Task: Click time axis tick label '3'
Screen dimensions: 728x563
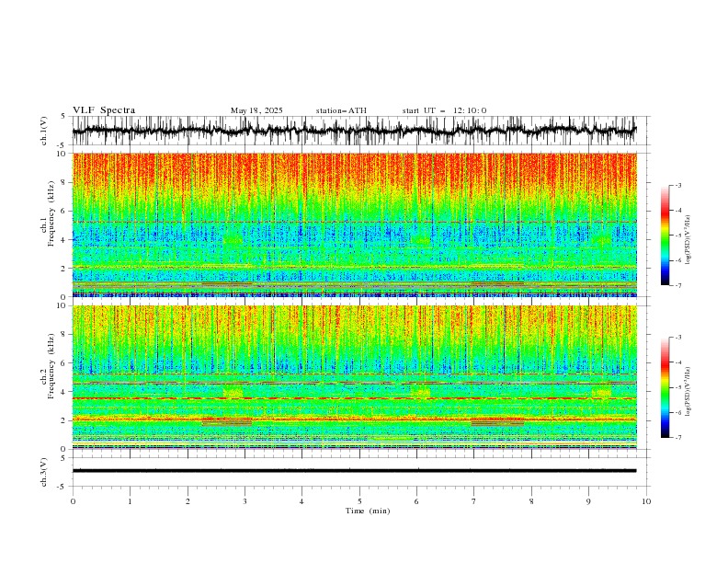Action: click(x=245, y=501)
